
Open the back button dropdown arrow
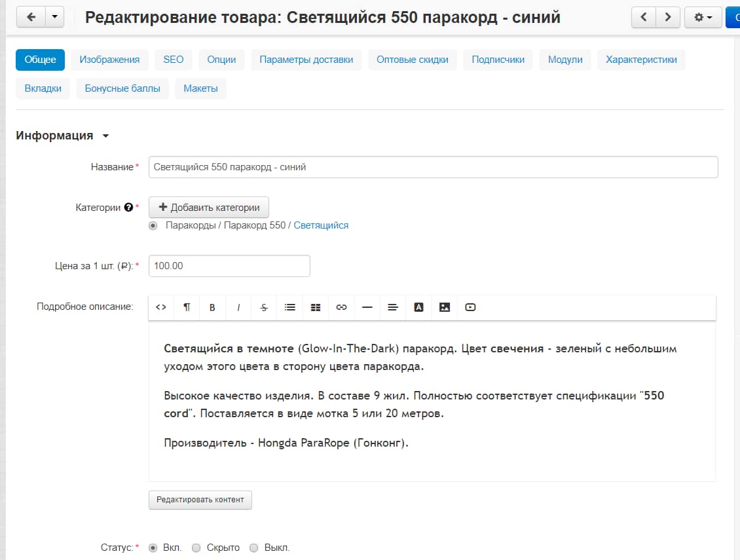56,17
